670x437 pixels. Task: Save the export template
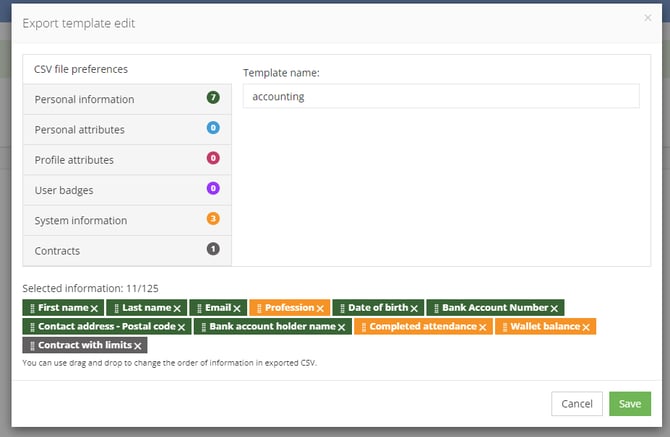pyautogui.click(x=629, y=403)
